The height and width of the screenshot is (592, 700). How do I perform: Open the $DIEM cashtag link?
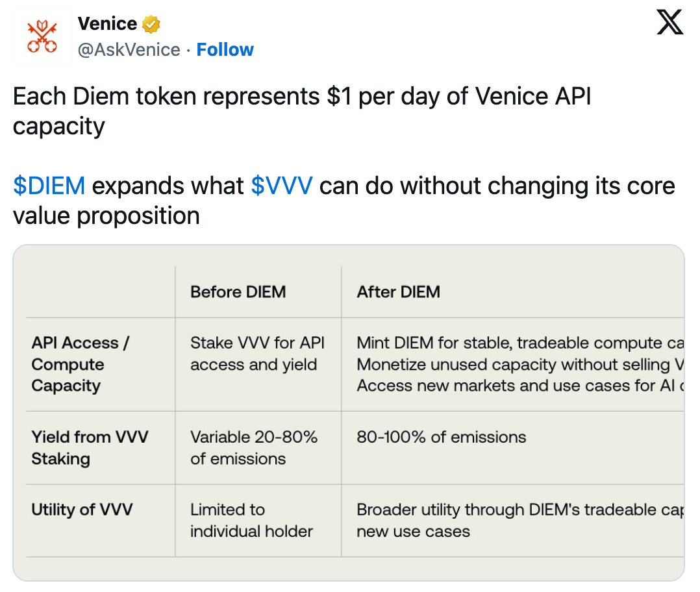[49, 186]
